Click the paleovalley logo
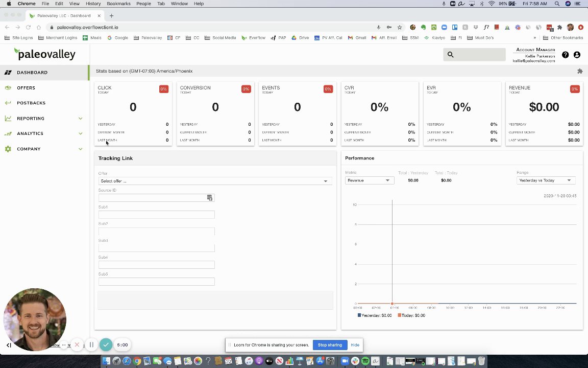The height and width of the screenshot is (368, 588). tap(44, 54)
